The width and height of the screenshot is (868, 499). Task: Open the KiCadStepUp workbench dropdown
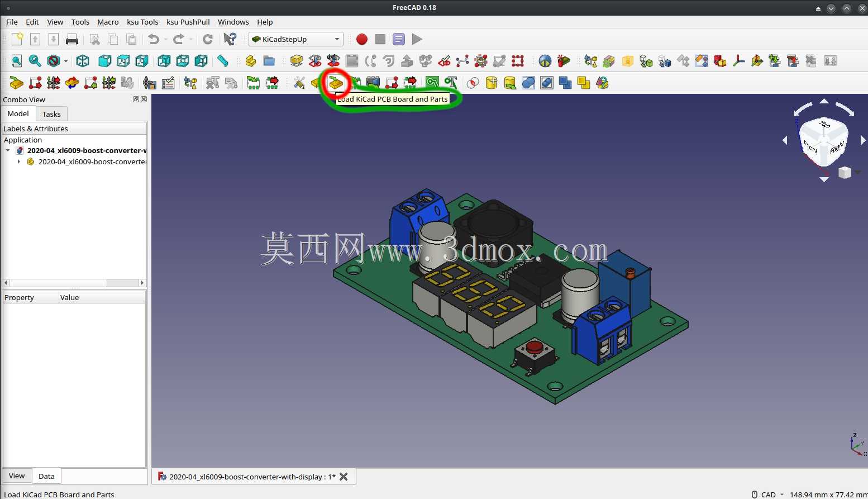(x=296, y=39)
